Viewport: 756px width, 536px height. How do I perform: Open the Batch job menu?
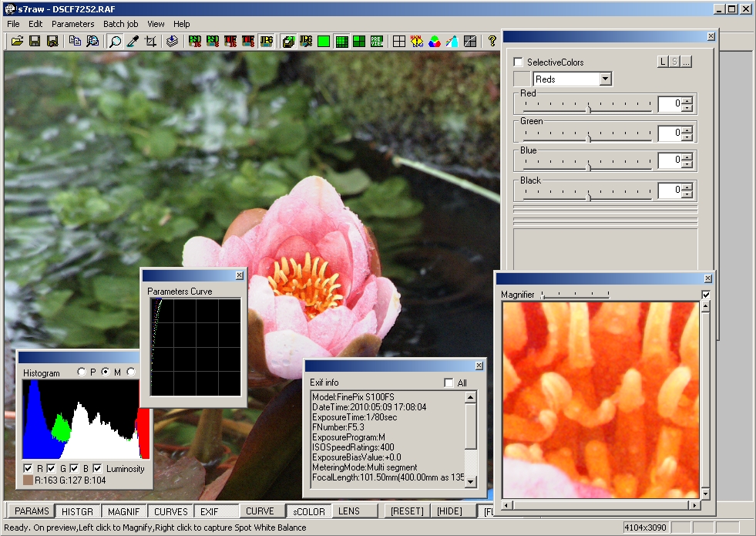[x=120, y=24]
